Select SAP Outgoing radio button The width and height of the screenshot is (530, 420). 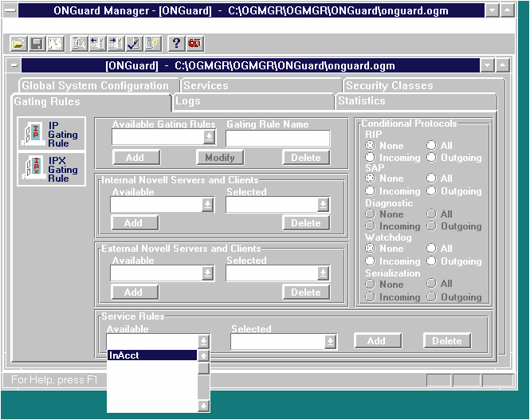431,191
